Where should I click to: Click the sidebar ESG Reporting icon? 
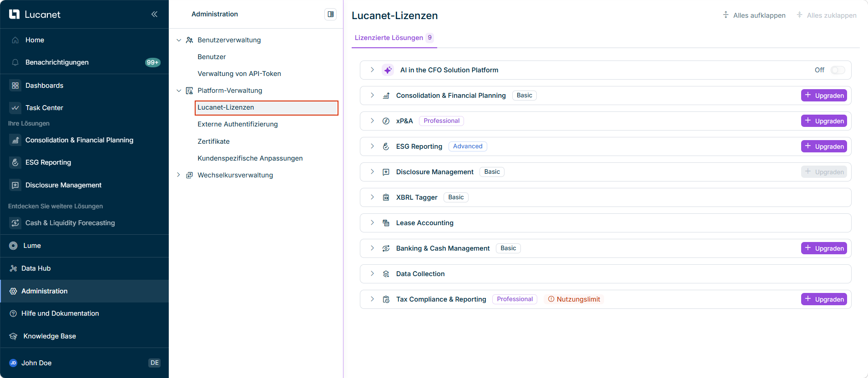click(15, 162)
